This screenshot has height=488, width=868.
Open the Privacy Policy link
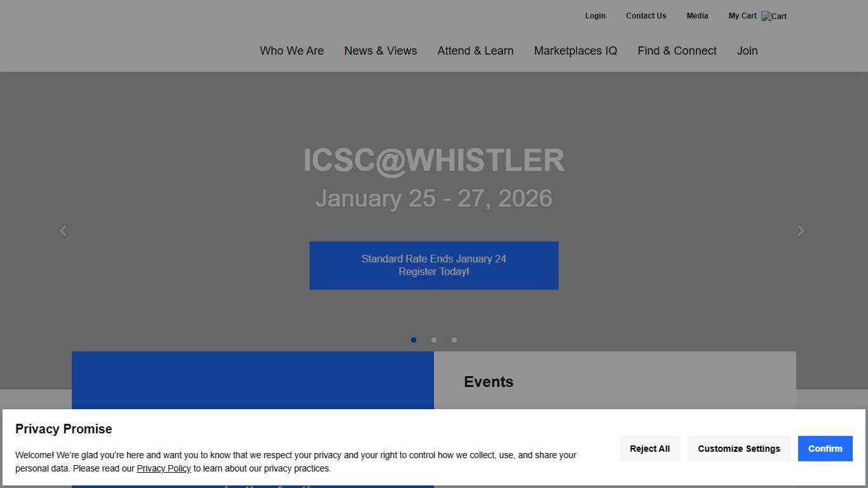[x=164, y=468]
